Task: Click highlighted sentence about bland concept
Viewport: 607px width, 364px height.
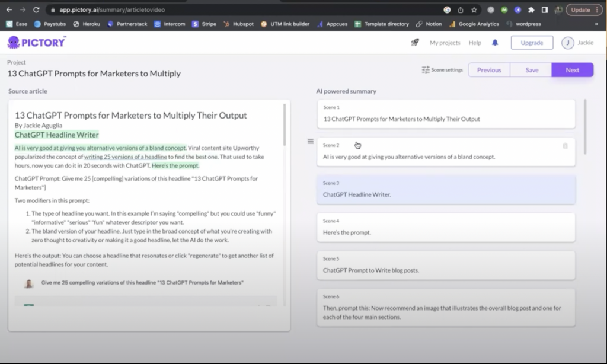Action: pos(100,148)
